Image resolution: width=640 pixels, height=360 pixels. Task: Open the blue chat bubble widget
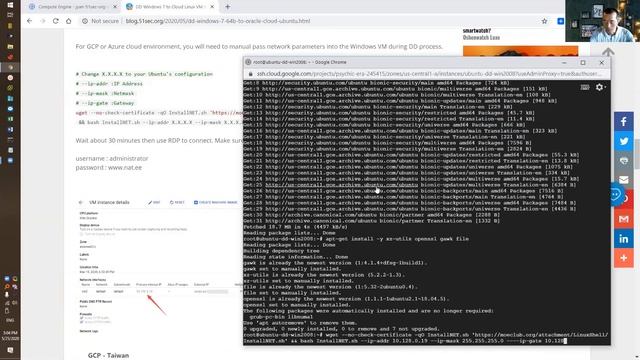(x=616, y=195)
